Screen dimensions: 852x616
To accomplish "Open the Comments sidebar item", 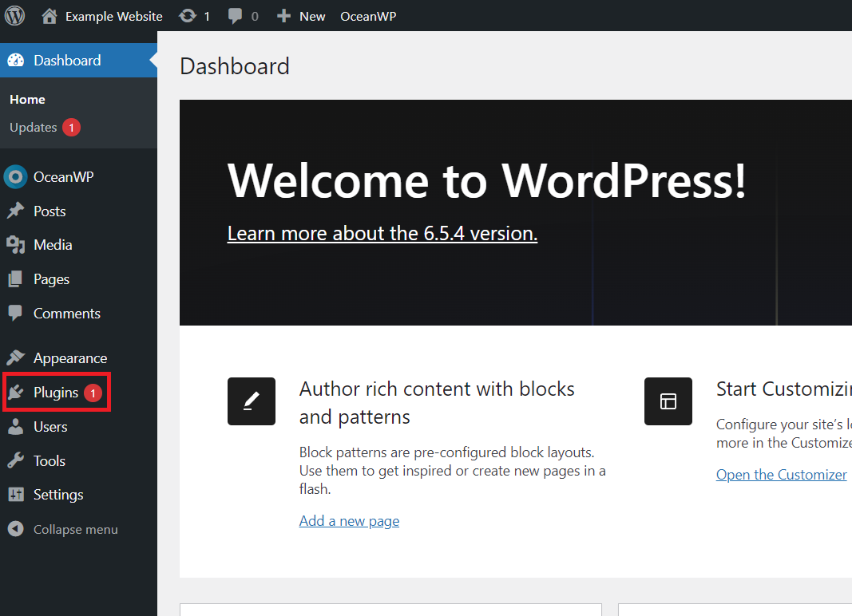I will click(66, 314).
